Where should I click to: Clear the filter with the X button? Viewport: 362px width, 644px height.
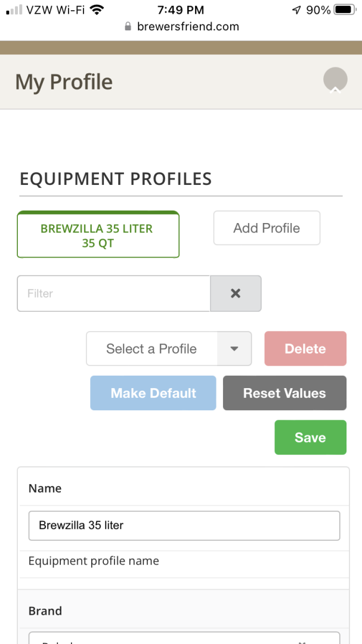pyautogui.click(x=236, y=293)
